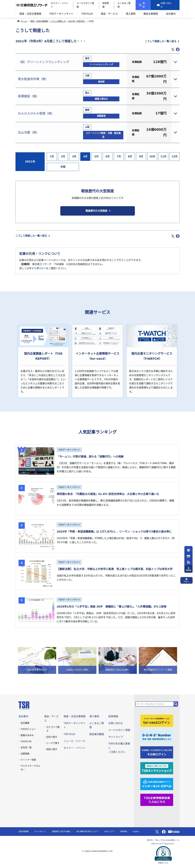This screenshot has height=868, width=195.
Task: Click the home icon in the breadcrumb
Action: (18, 21)
